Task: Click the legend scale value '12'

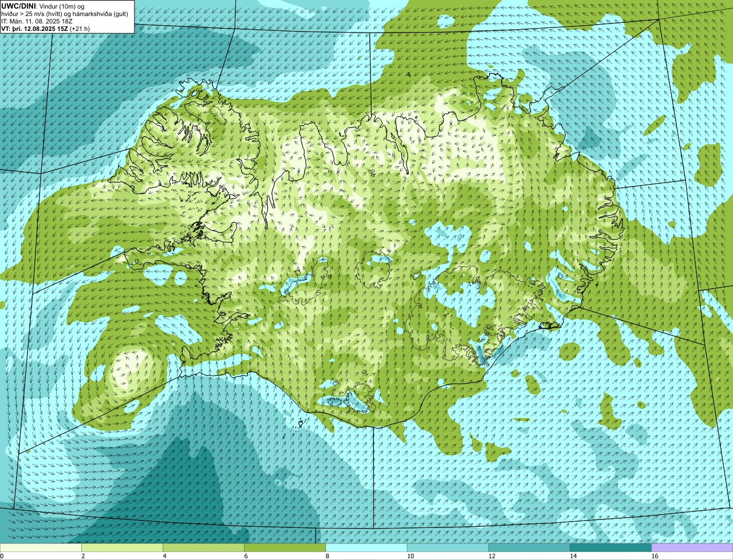Action: point(491,556)
